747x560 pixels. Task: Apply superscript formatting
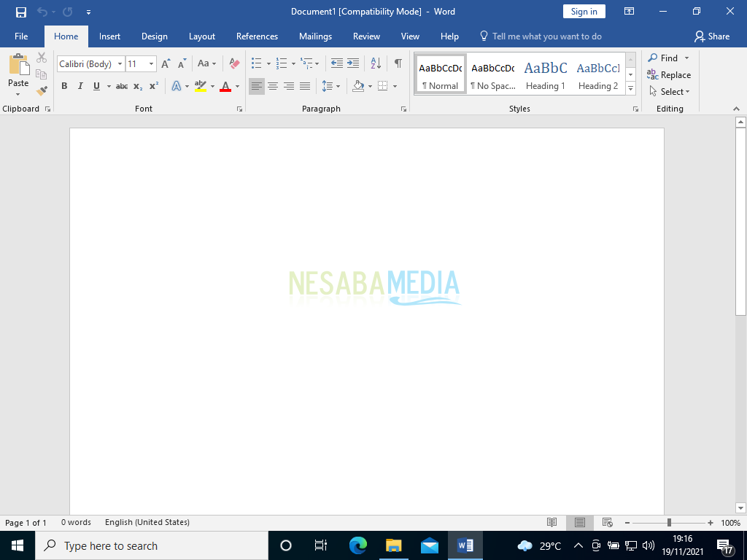tap(153, 86)
